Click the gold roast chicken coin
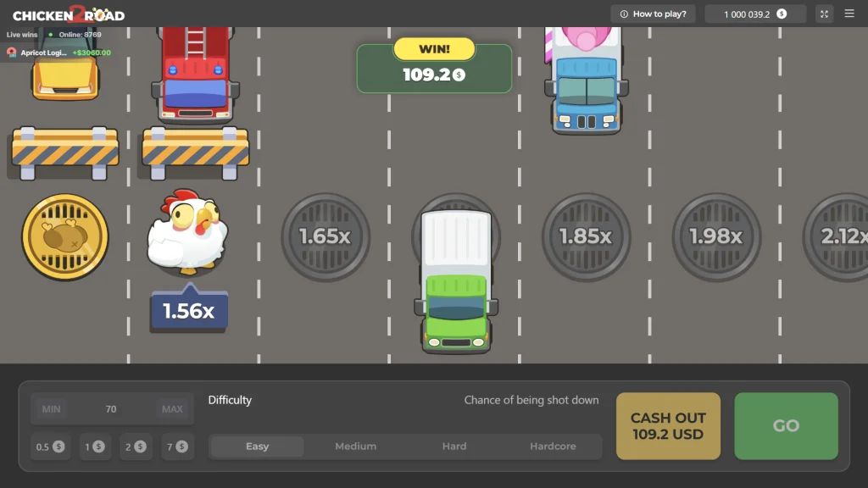The height and width of the screenshot is (488, 868). pos(64,237)
